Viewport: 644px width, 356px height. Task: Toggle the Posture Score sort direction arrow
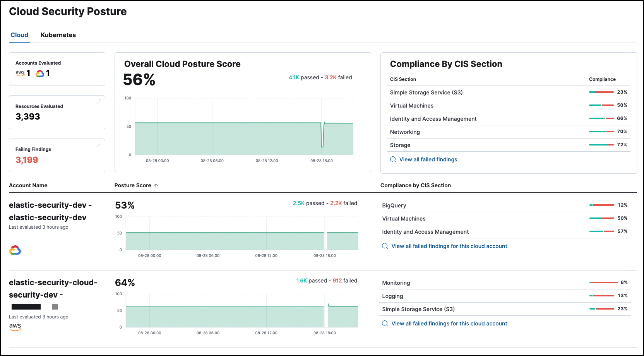pos(156,185)
